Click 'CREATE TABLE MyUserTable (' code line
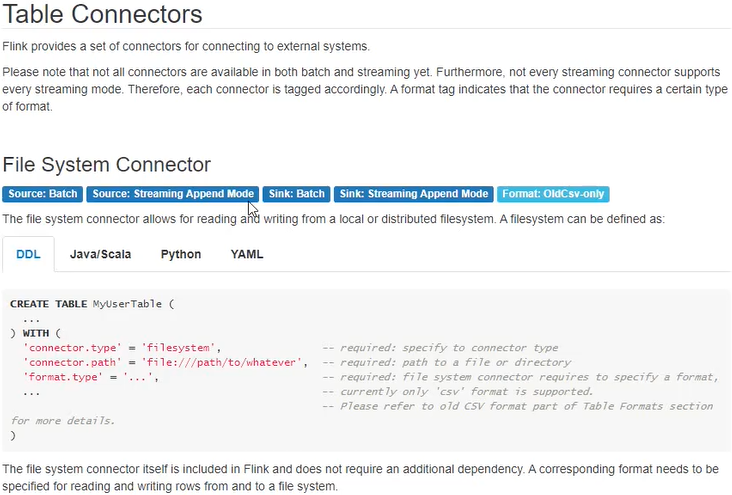Viewport: 732px width, 495px height. (x=92, y=304)
